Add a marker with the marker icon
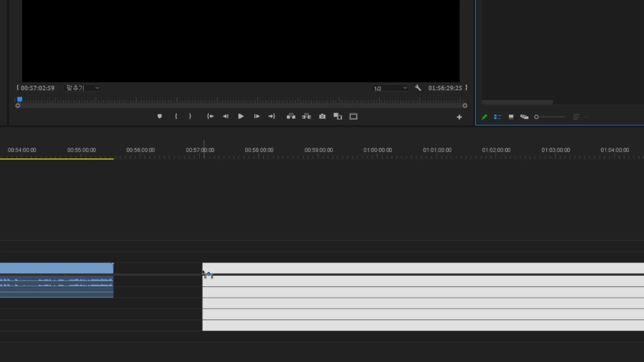644x362 pixels. tap(160, 116)
